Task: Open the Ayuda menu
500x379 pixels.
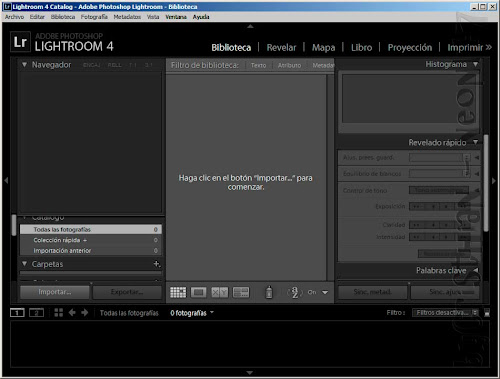Action: pyautogui.click(x=201, y=17)
